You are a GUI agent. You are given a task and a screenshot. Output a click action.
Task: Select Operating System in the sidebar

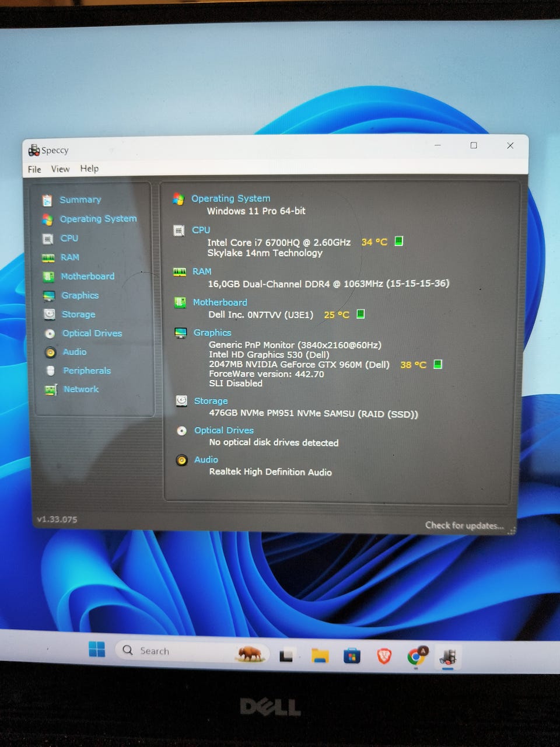(x=99, y=219)
